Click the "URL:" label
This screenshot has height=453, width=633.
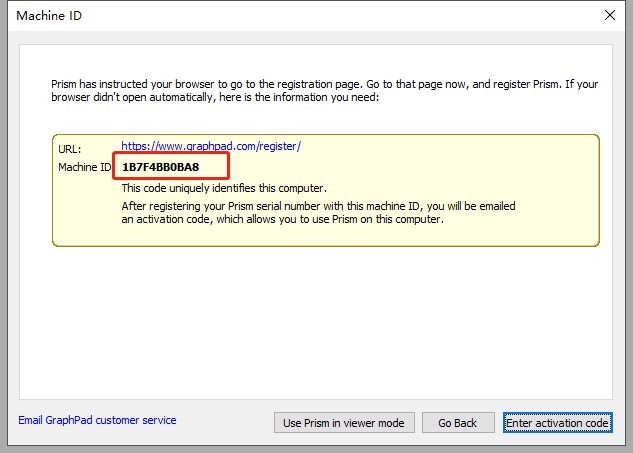pyautogui.click(x=70, y=149)
